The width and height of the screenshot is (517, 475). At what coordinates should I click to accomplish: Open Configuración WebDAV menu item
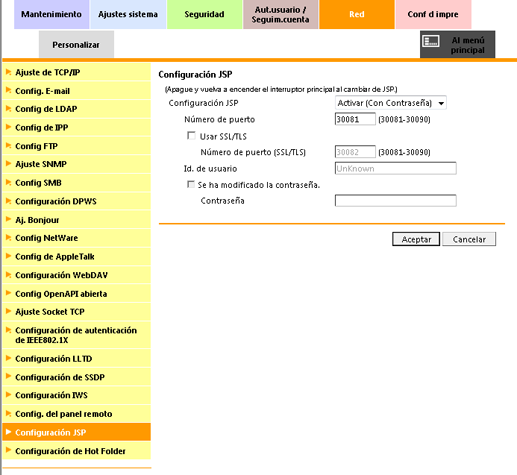(76, 275)
